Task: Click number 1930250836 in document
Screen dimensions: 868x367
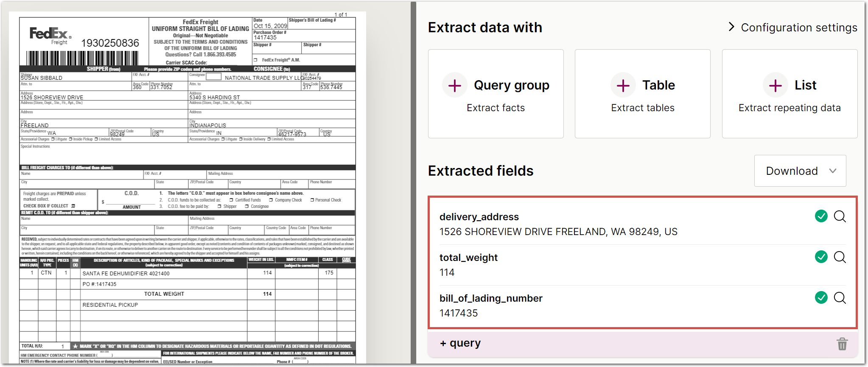Action: click(110, 43)
